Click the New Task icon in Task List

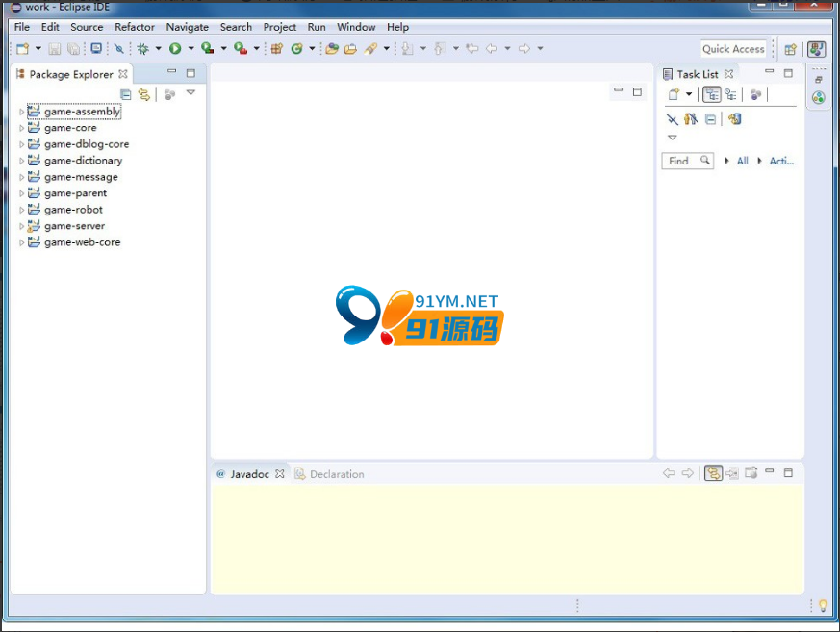click(x=674, y=95)
